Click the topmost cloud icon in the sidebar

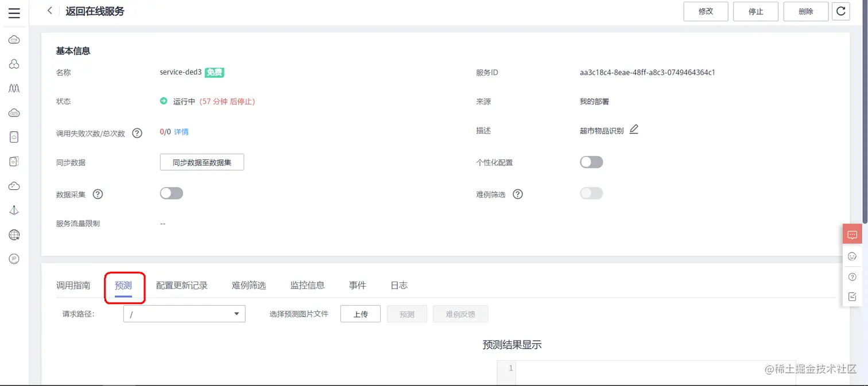14,40
